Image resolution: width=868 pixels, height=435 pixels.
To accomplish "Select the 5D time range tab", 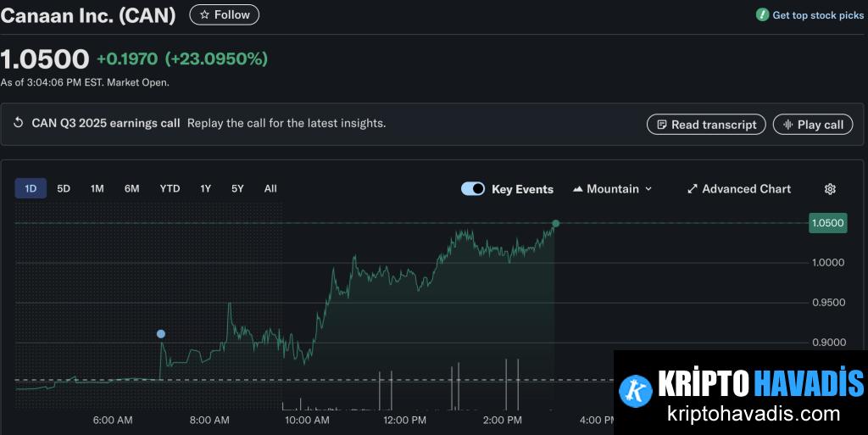I will coord(64,189).
